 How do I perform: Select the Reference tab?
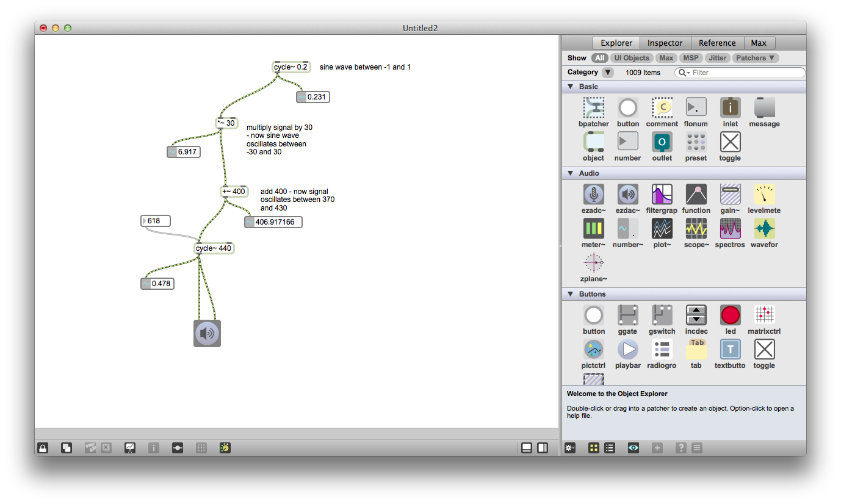717,43
